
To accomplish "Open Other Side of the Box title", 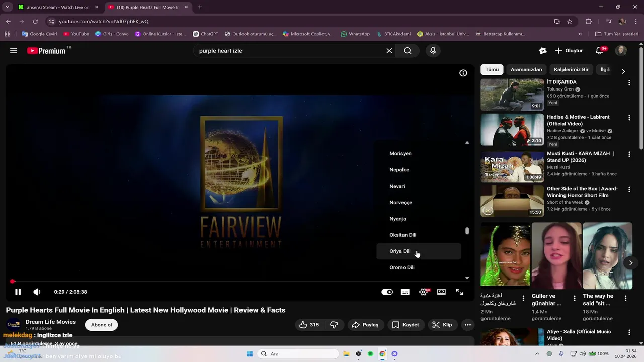I will point(582,192).
